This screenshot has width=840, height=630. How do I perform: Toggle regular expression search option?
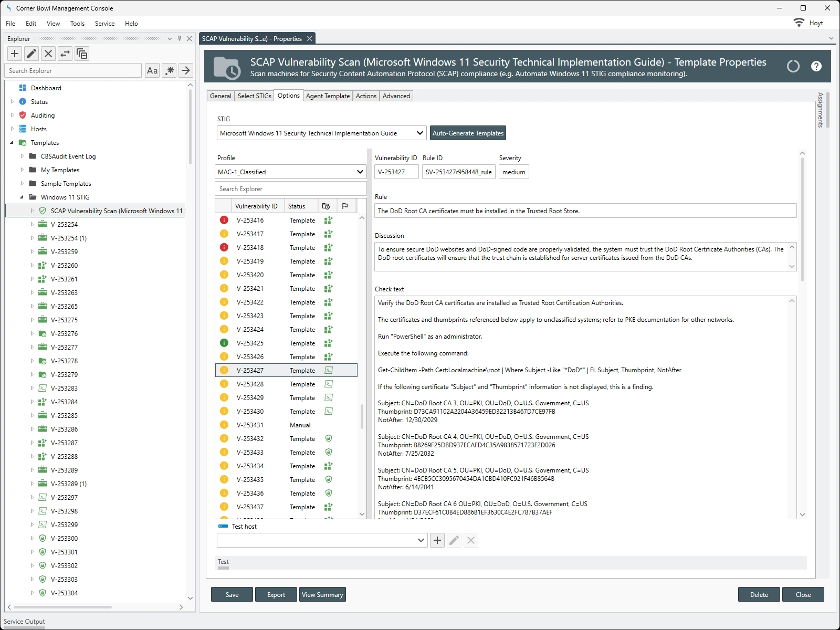[x=169, y=70]
